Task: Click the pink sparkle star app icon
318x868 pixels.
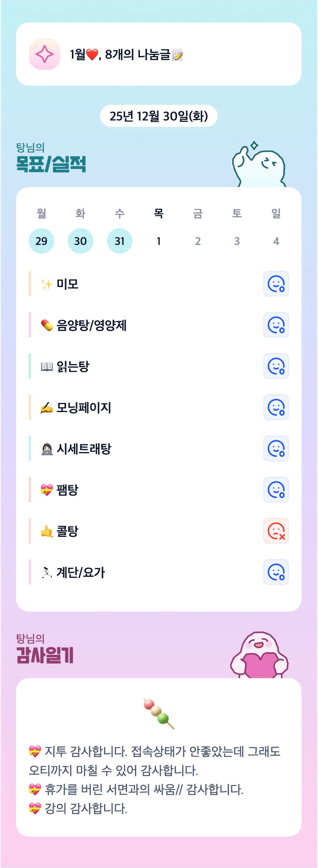Action: click(45, 54)
